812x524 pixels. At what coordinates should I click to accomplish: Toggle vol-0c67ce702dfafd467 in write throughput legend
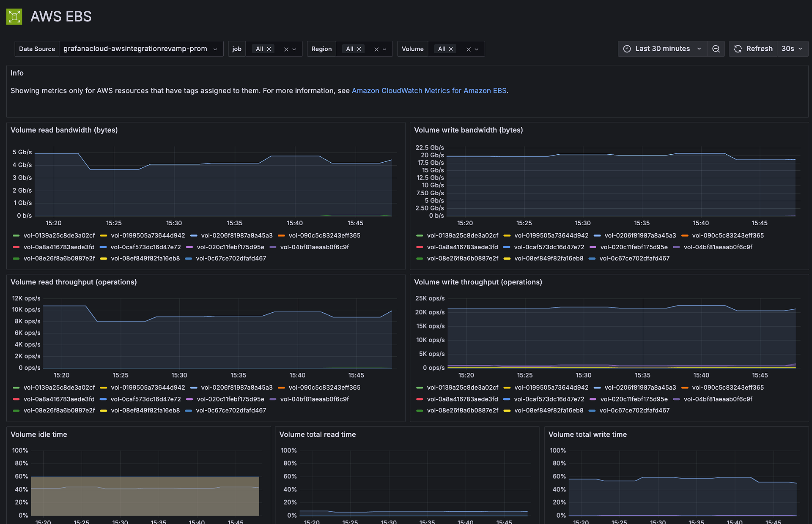click(634, 410)
